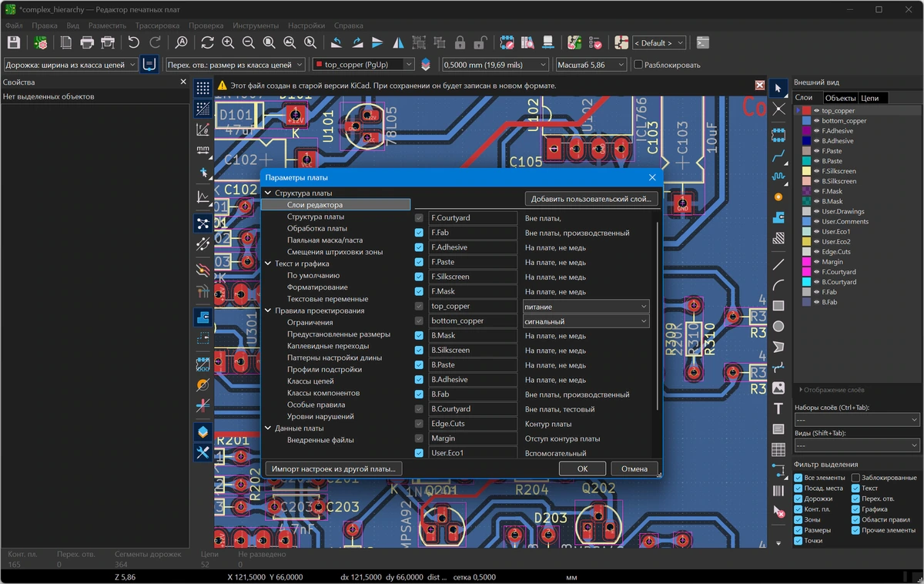Switch to the Цепи tab
The height and width of the screenshot is (584, 924).
coord(869,98)
